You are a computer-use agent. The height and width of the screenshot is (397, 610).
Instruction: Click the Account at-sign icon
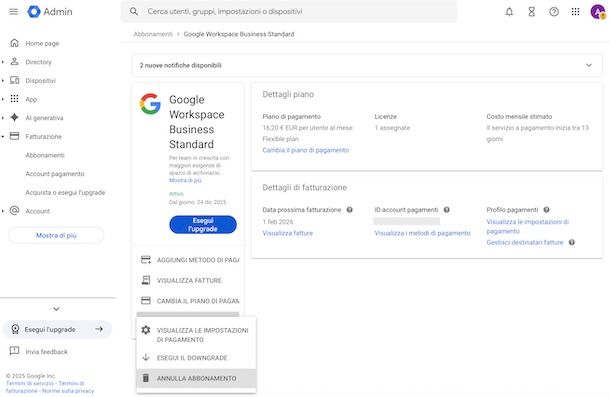pyautogui.click(x=14, y=211)
